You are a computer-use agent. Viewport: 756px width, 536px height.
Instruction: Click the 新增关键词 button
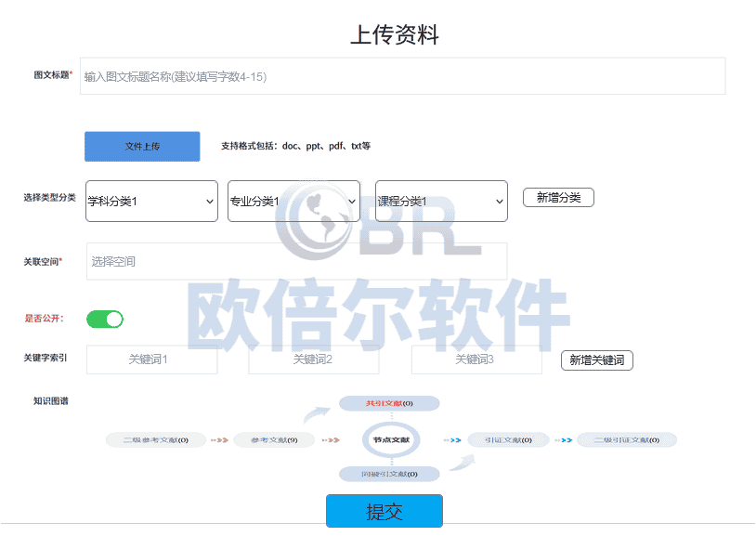(x=596, y=360)
